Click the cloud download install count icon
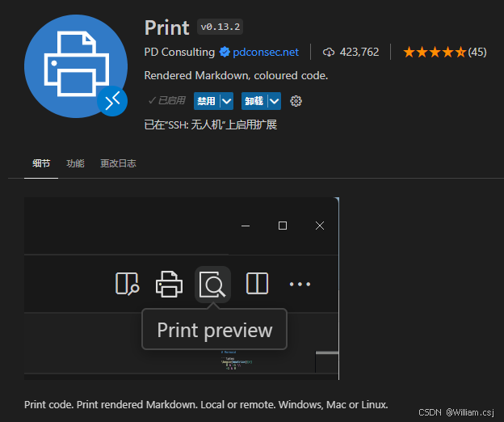Screen dimensions: 504x422 coord(329,52)
